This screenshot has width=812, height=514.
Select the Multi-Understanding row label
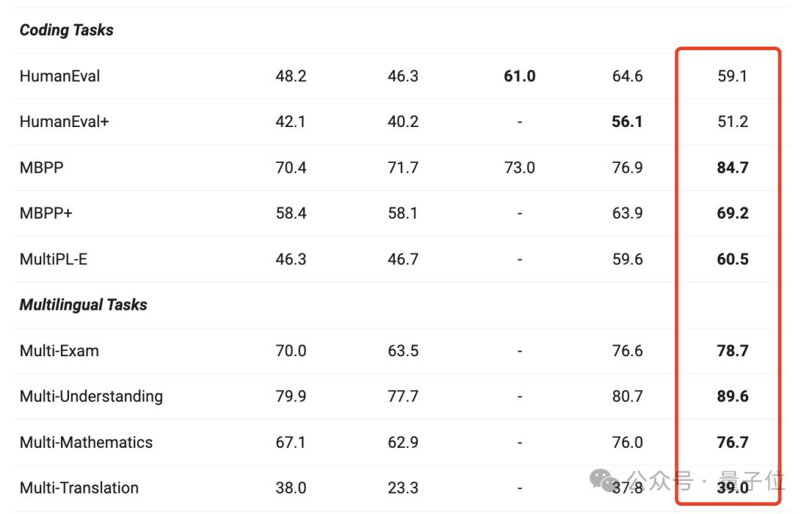(91, 397)
